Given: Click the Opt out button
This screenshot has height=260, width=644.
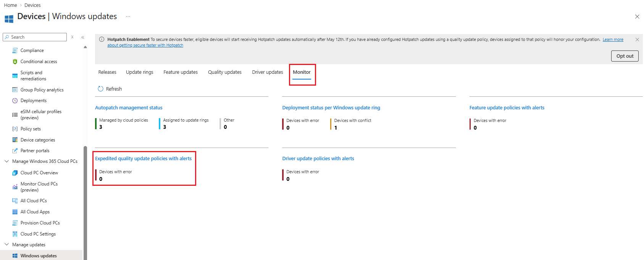Looking at the screenshot, I should click(625, 56).
